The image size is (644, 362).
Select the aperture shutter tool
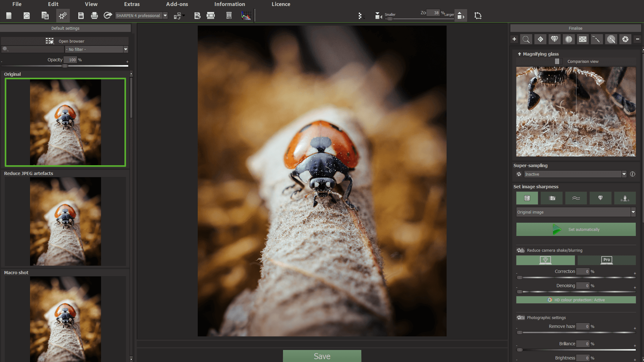click(625, 39)
